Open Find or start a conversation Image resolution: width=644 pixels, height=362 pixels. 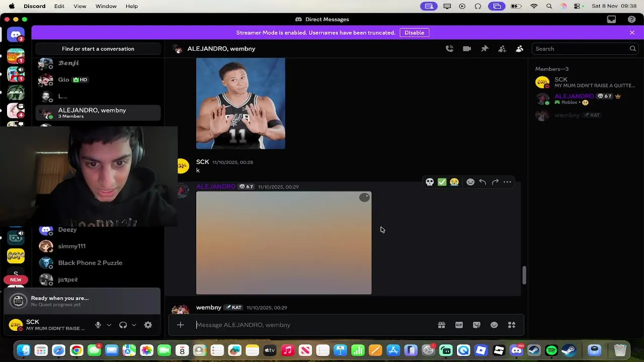tap(98, 49)
